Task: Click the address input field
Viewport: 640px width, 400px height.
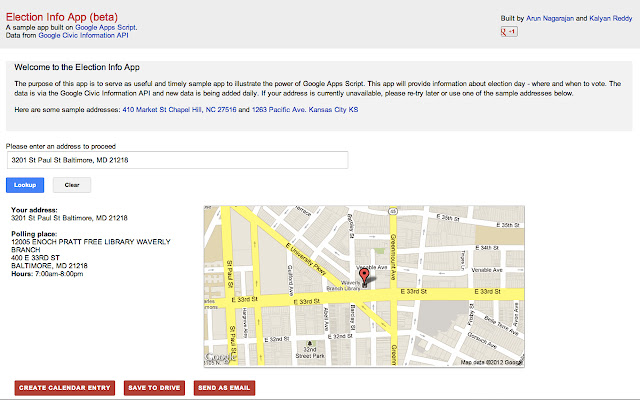Action: tap(178, 160)
